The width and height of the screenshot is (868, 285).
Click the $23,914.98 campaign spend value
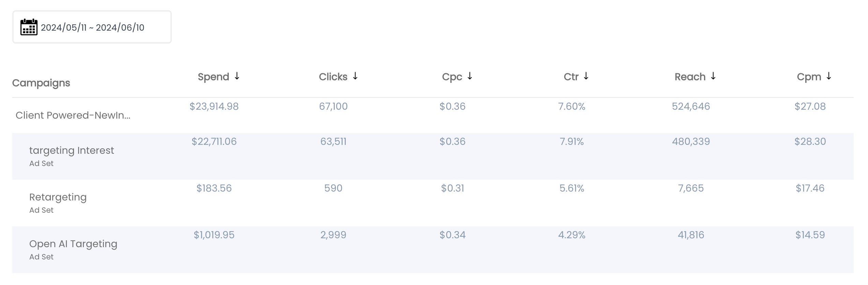point(214,106)
